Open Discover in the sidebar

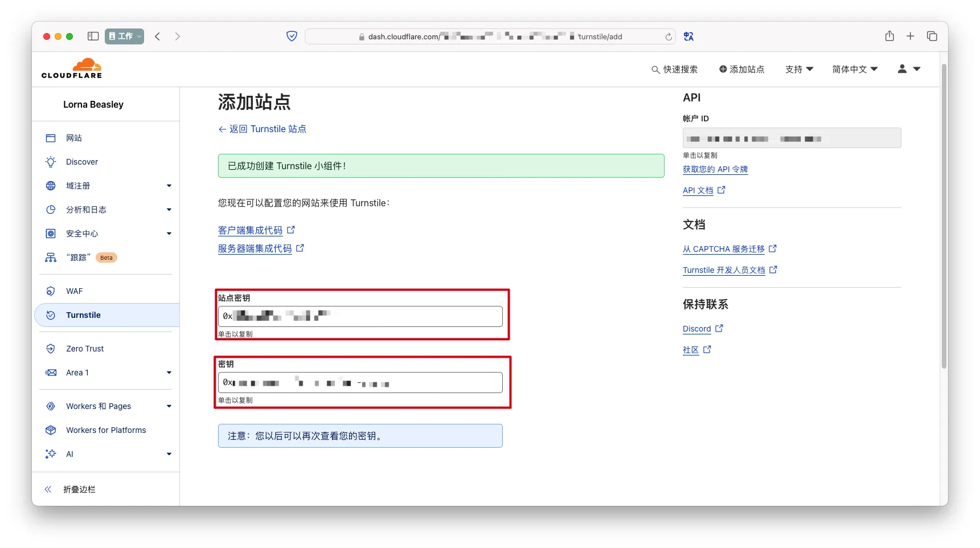pyautogui.click(x=82, y=162)
